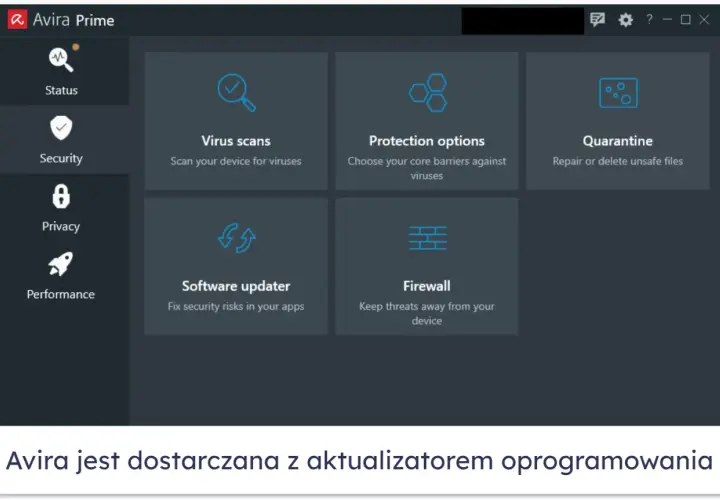Screen dimensions: 720x500
Task: Open the Privacy padlock icon
Action: click(x=61, y=196)
